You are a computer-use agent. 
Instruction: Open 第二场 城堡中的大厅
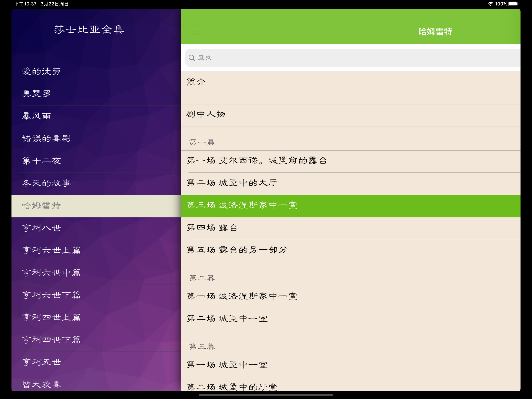click(351, 184)
